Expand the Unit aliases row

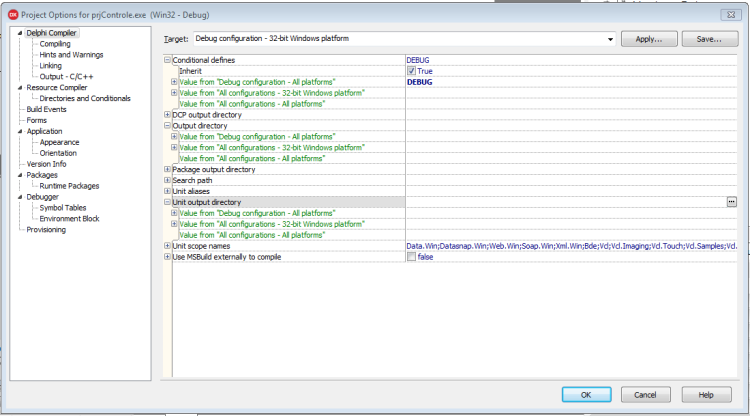(x=167, y=191)
